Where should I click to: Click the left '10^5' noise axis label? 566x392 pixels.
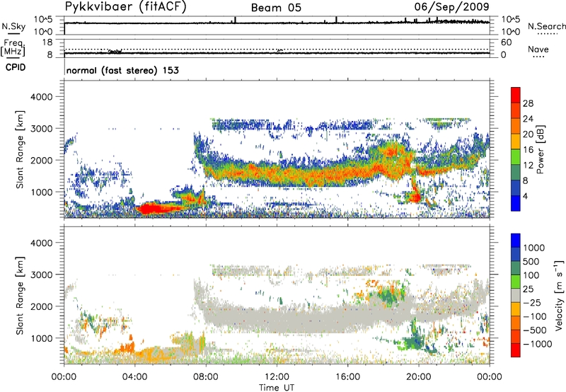coord(43,19)
